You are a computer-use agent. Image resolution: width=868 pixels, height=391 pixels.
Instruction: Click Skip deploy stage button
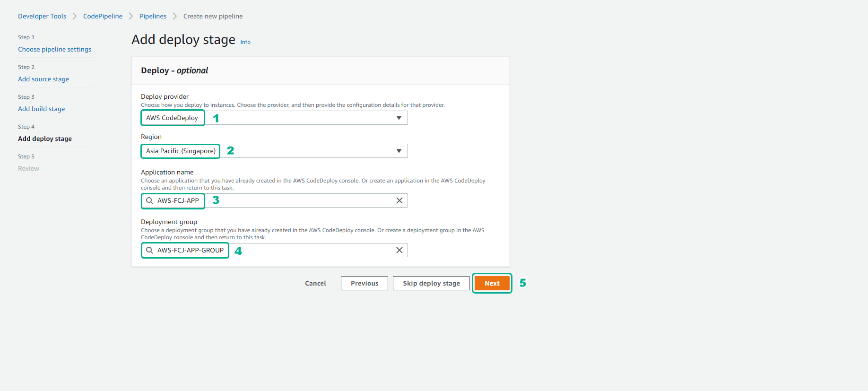point(431,283)
